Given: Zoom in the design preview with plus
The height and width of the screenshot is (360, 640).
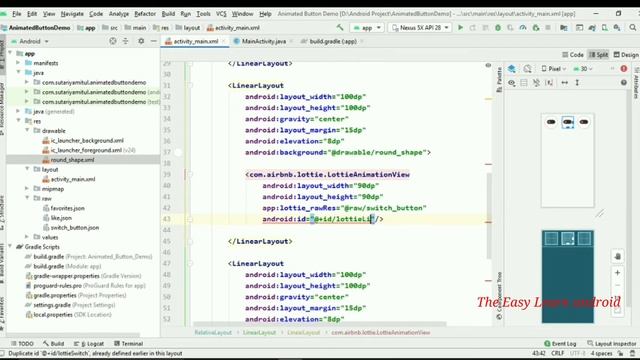Looking at the screenshot, I should coord(617,273).
